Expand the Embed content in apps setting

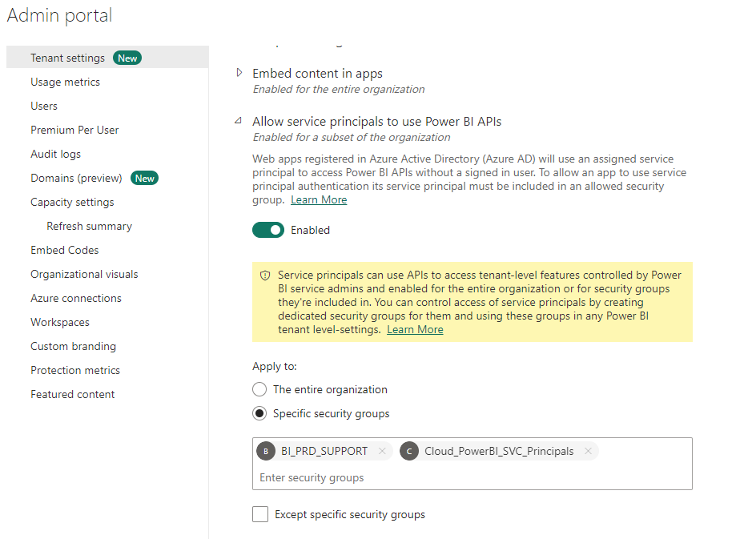pos(239,72)
